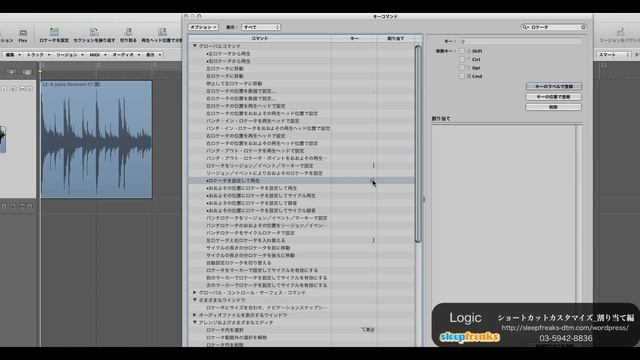Screen dimensions: 640x360
Task: Select row ロケータ内を選択
Action: (301, 330)
